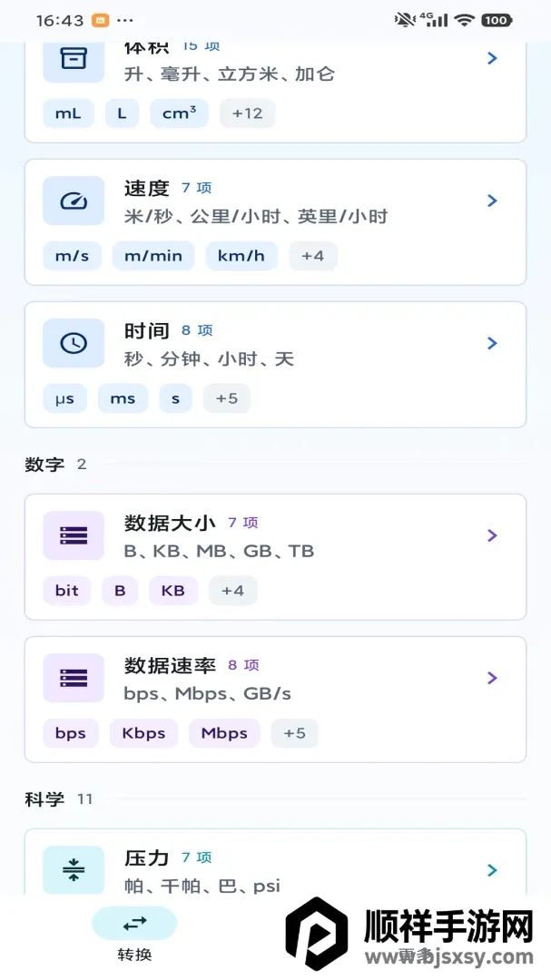Select the m/min unit chip
This screenshot has height=980, width=551.
(x=153, y=256)
